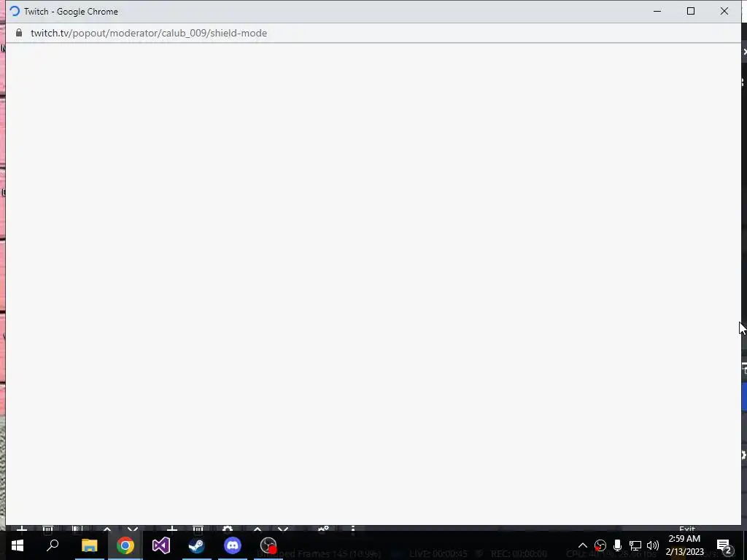Minimize the Twitch Chrome popout window
The width and height of the screenshot is (747, 560).
coord(657,11)
